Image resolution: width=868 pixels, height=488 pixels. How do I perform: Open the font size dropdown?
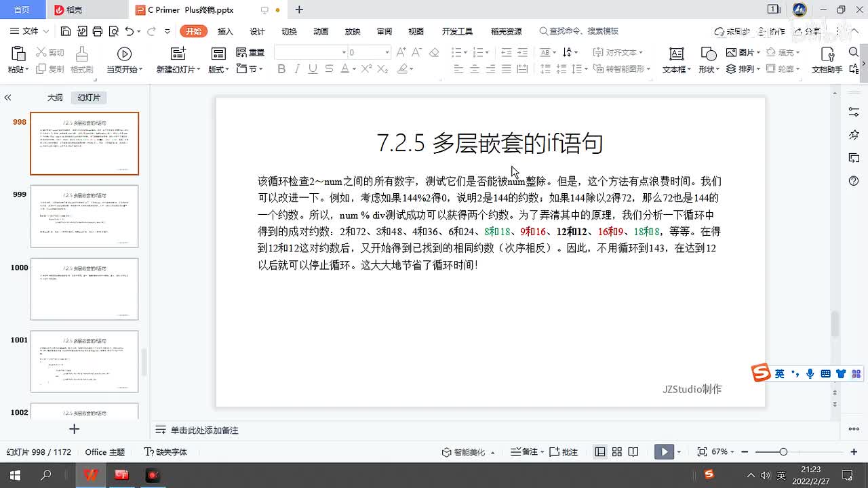(387, 52)
